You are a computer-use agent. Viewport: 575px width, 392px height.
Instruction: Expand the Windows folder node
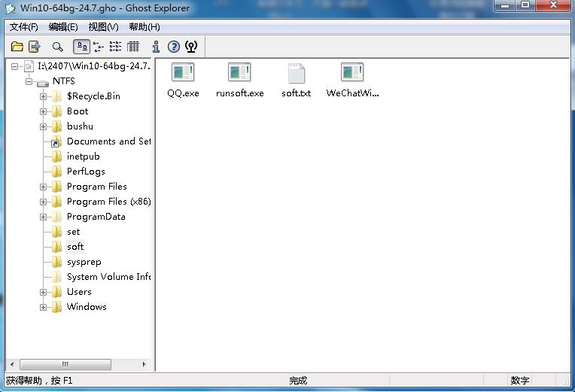click(x=43, y=307)
